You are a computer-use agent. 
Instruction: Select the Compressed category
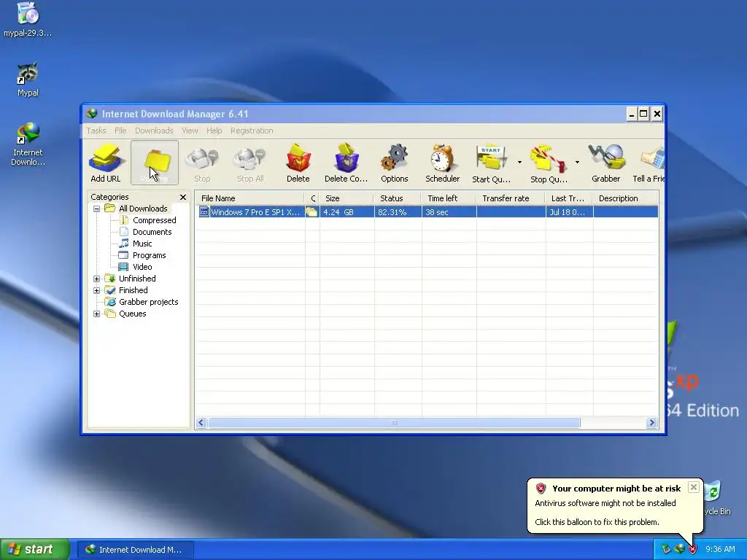click(x=155, y=220)
